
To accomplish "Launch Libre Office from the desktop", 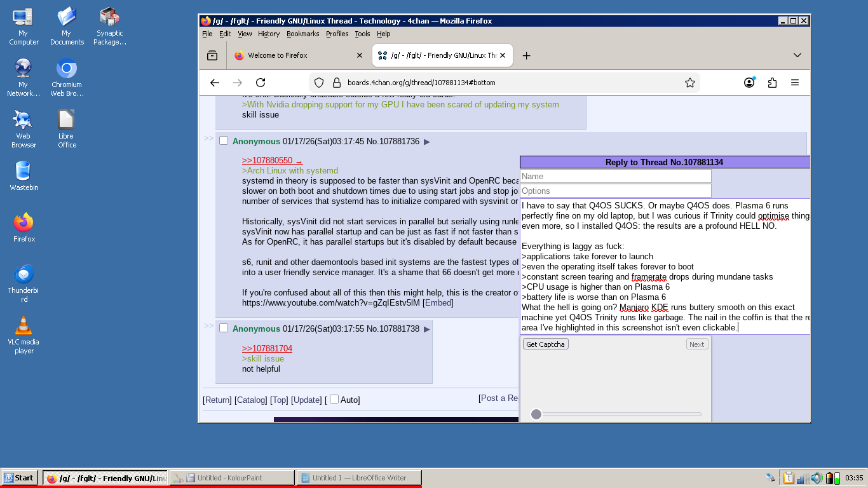I will [x=67, y=129].
